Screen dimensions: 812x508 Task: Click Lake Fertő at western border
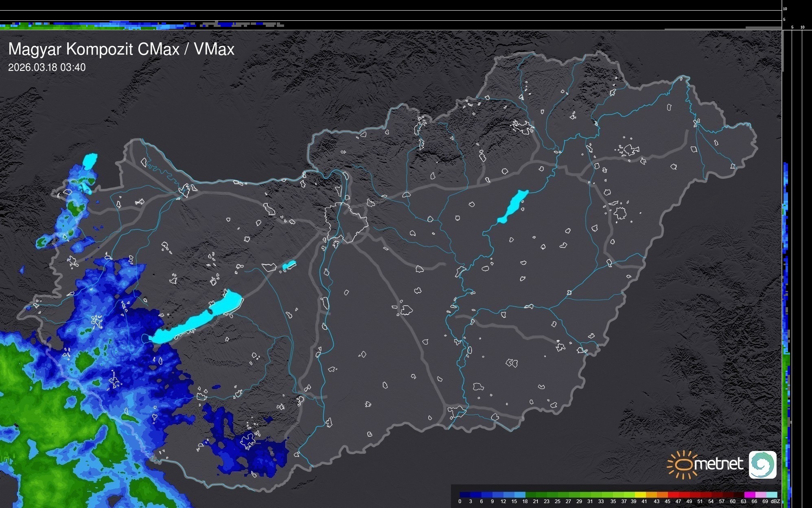[x=90, y=161]
